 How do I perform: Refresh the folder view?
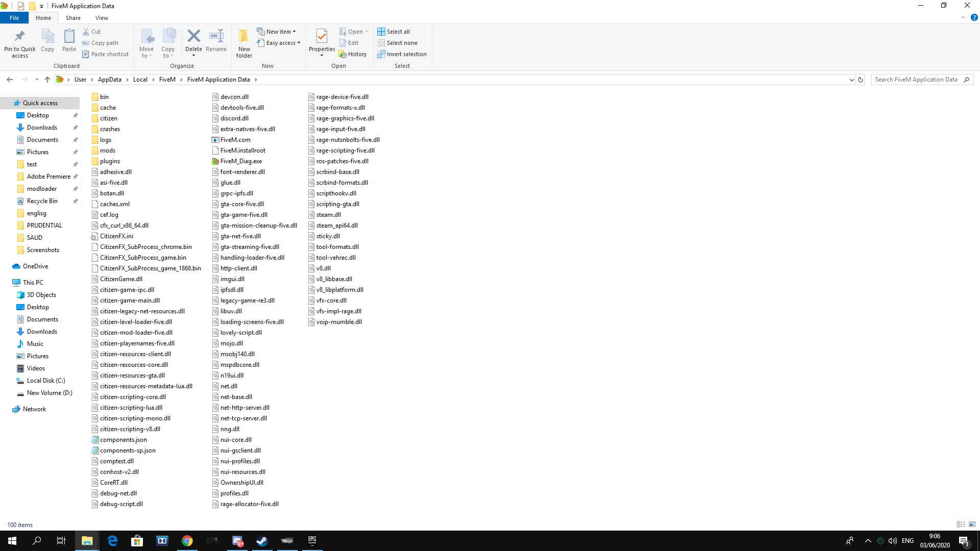coord(861,80)
